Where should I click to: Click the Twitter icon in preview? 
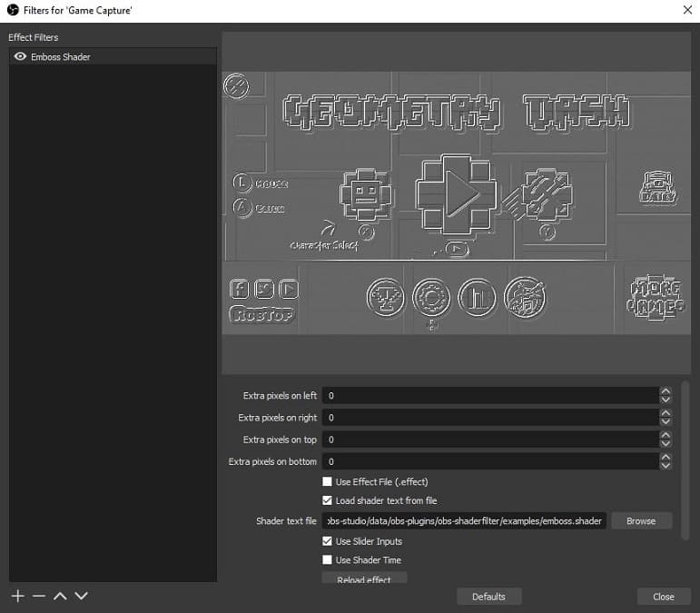click(x=264, y=290)
